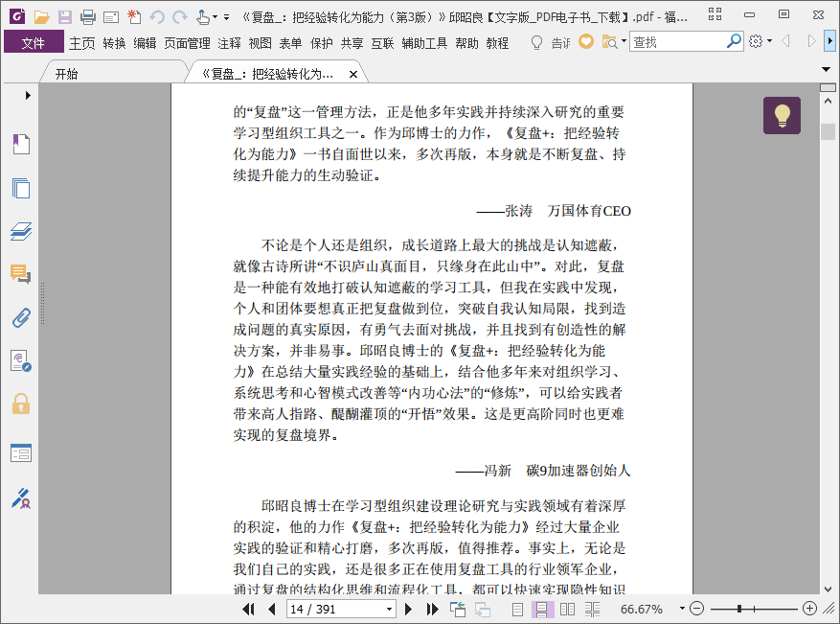Click the tell me lightbulb icon
The width and height of the screenshot is (840, 624).
point(536,42)
